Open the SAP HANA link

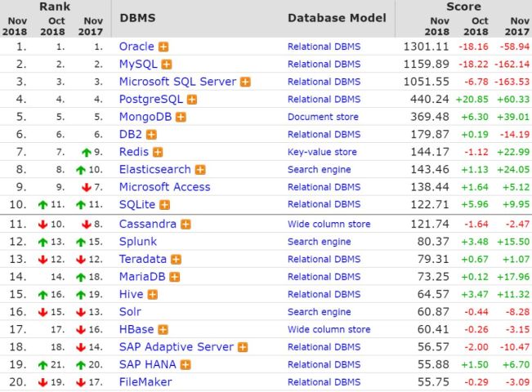[148, 365]
